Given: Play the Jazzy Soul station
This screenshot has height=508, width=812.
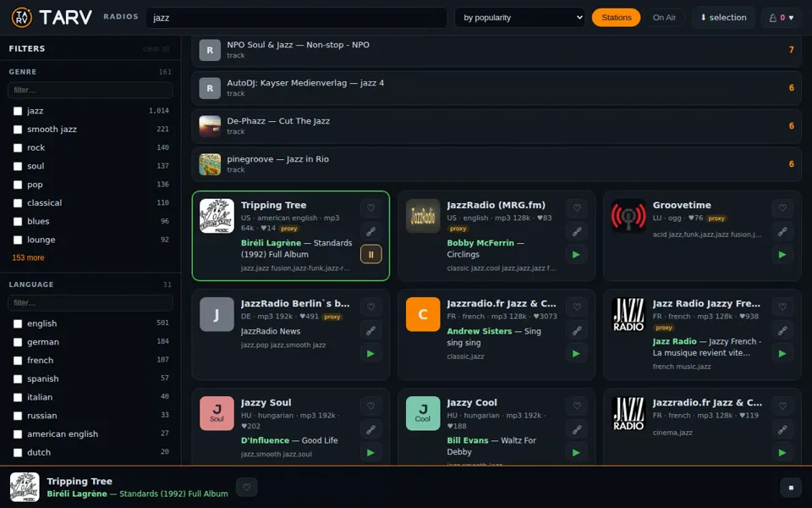Looking at the screenshot, I should click(370, 452).
